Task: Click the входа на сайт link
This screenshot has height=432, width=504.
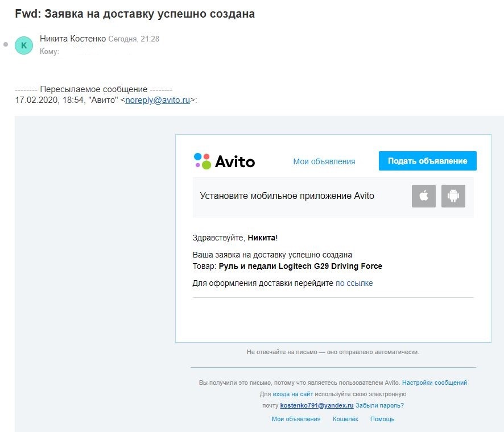Action: coord(292,394)
